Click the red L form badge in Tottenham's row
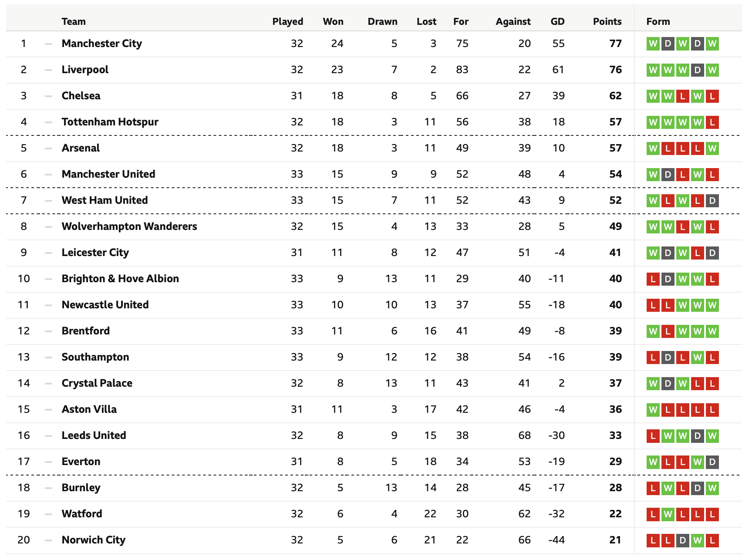 (x=712, y=122)
